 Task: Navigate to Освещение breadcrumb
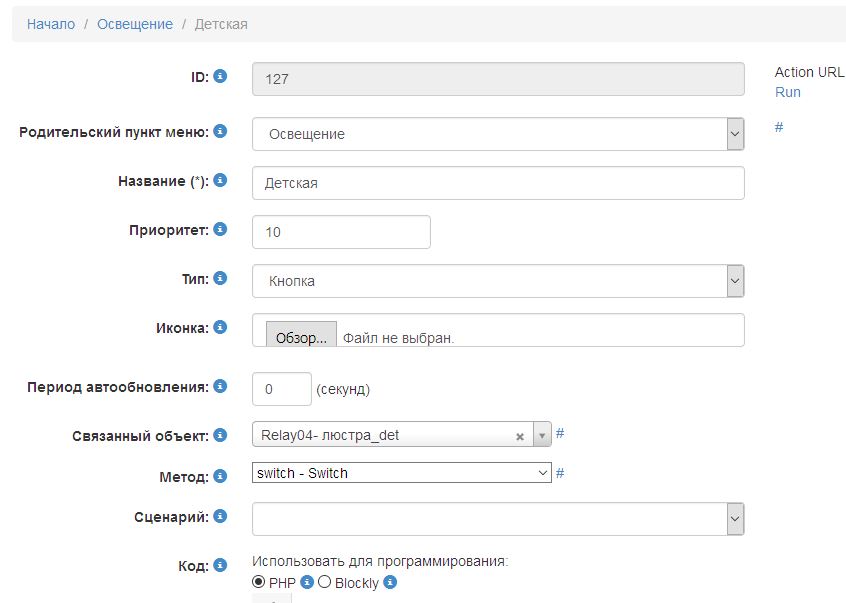tap(135, 24)
